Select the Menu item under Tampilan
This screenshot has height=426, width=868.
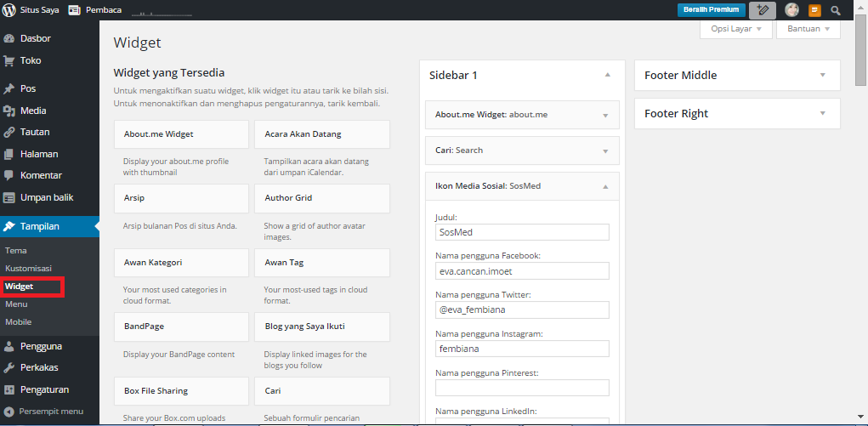click(x=16, y=304)
